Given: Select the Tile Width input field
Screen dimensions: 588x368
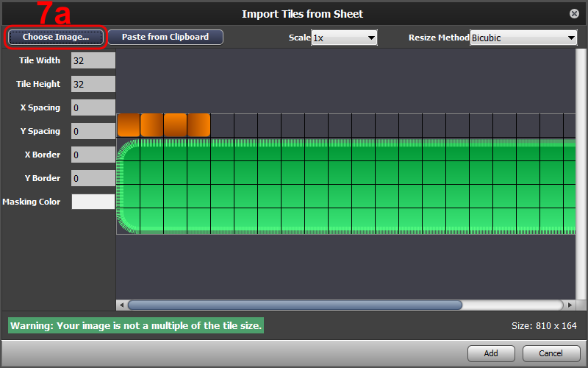Looking at the screenshot, I should (93, 60).
